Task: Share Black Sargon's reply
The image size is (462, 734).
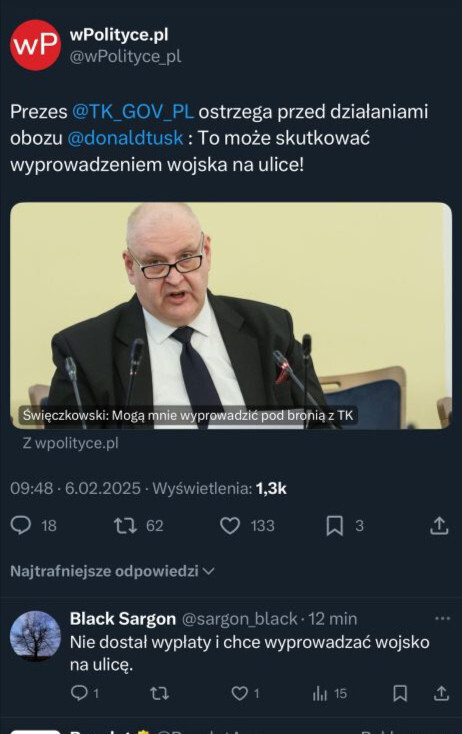Action: coord(441,693)
